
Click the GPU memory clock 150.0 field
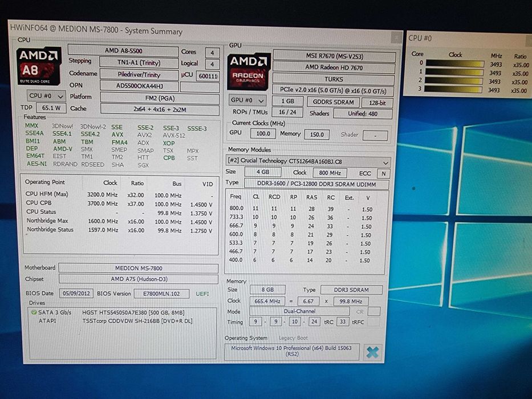316,135
